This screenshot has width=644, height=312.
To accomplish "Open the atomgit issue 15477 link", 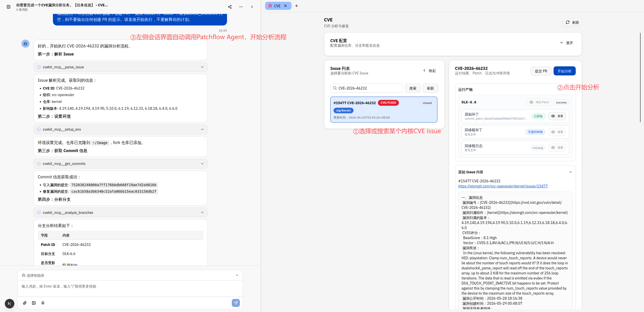I will pos(503,186).
